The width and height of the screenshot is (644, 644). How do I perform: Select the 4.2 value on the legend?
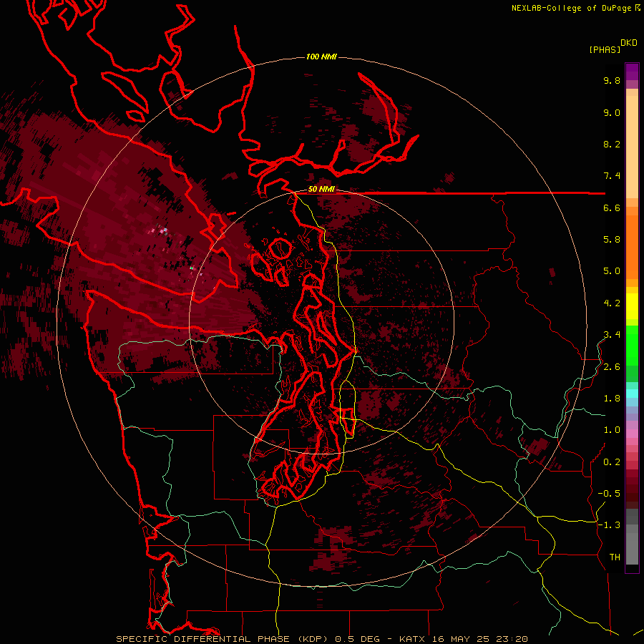[x=612, y=303]
